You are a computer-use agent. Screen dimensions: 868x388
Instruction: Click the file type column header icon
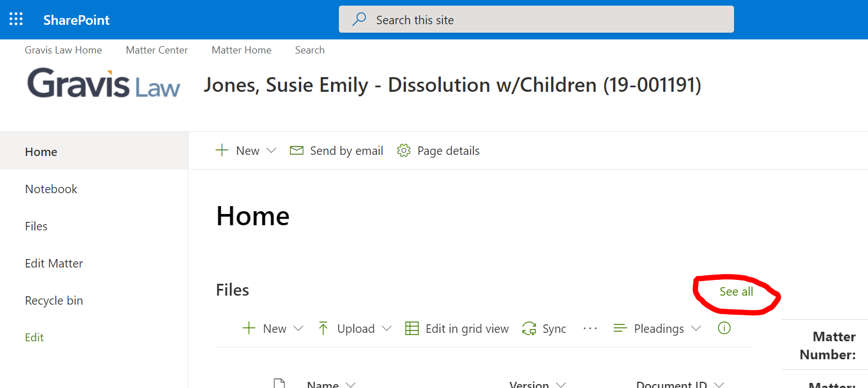tap(279, 383)
